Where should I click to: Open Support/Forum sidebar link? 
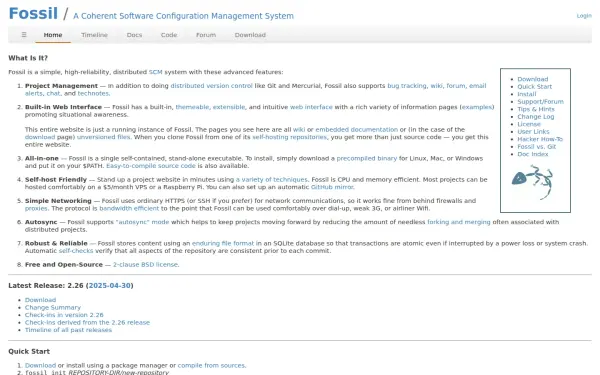pos(540,102)
